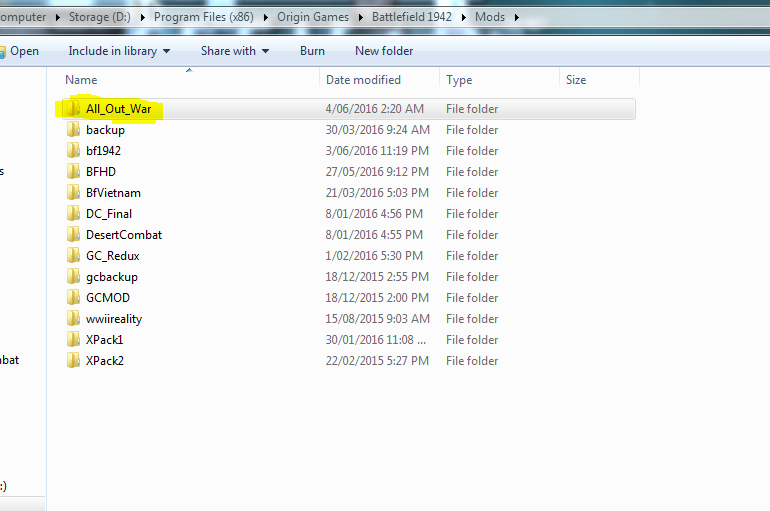
Task: Click Mods in the breadcrumb
Action: coord(490,17)
